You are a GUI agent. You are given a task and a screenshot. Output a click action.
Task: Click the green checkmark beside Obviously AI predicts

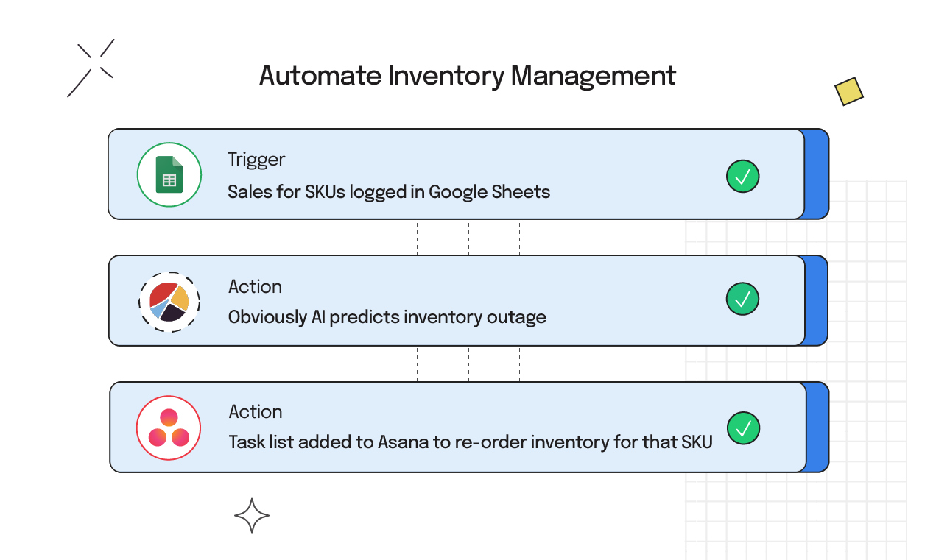742,299
